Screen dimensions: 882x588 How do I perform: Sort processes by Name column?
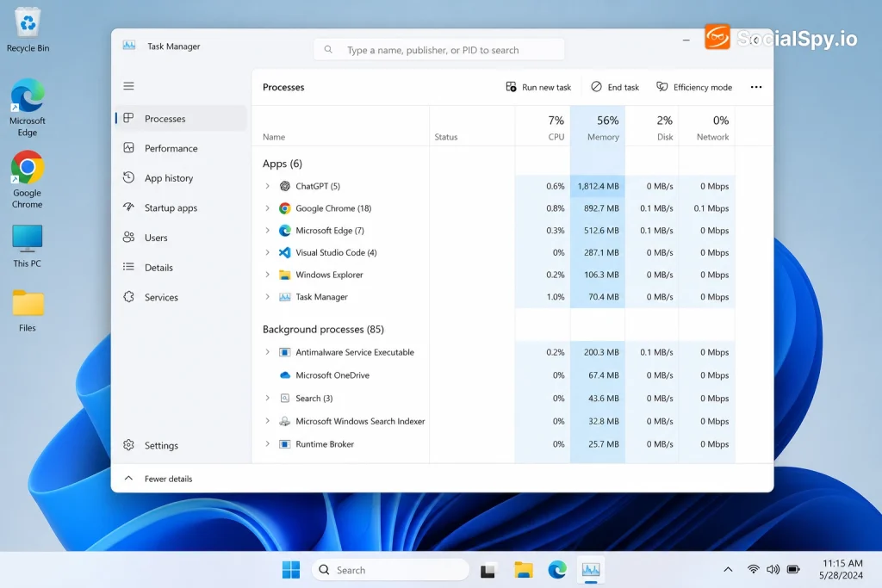[340, 127]
